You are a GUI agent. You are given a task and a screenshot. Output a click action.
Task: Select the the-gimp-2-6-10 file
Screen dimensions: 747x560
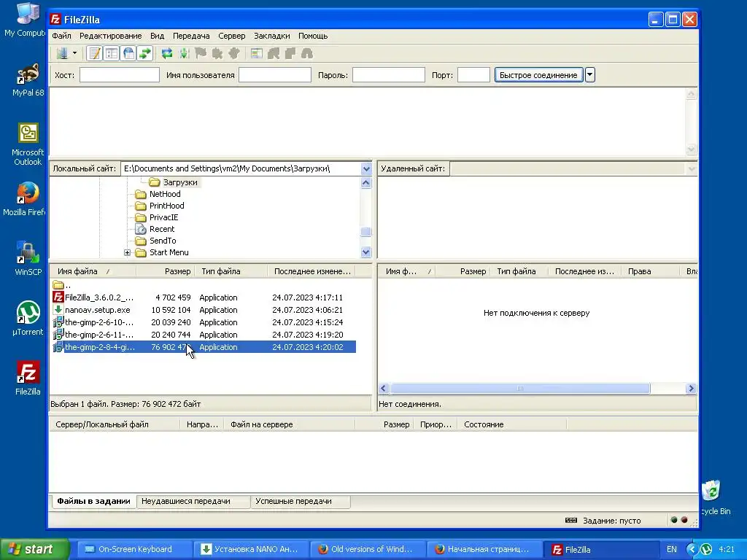pos(204,322)
